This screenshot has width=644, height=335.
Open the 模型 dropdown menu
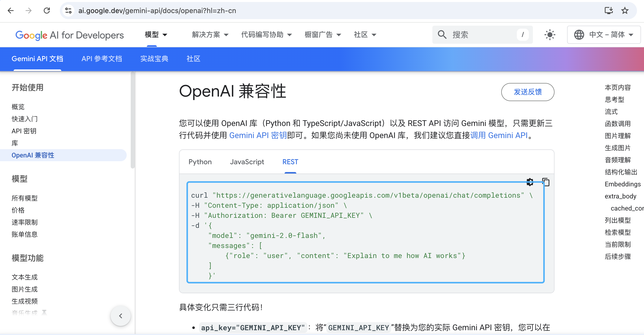[156, 35]
